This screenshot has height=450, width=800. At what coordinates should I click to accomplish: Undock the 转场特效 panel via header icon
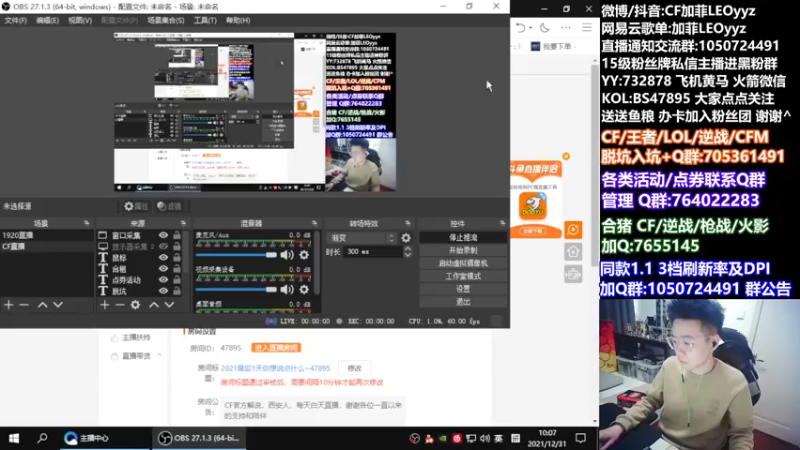(x=408, y=223)
